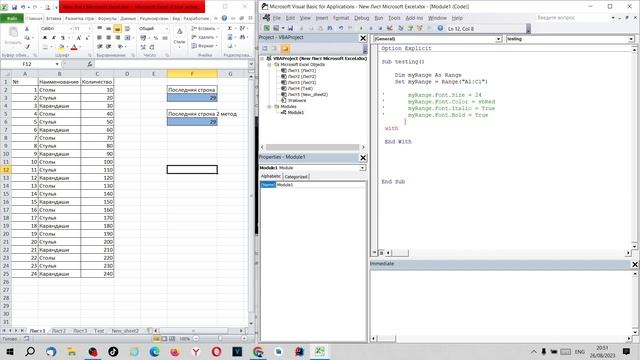640x360 pixels.
Task: Click the Run Sub play icon in VBA
Action: pos(361,28)
